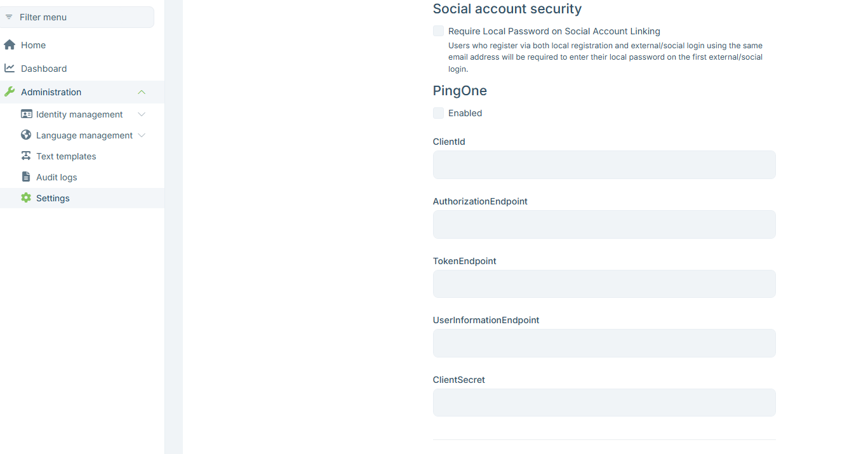Click the Settings gear icon
The width and height of the screenshot is (868, 454).
click(26, 198)
